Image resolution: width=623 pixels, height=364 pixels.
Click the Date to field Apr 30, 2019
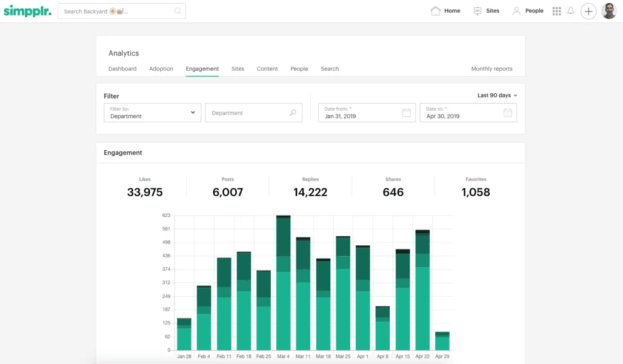click(468, 113)
